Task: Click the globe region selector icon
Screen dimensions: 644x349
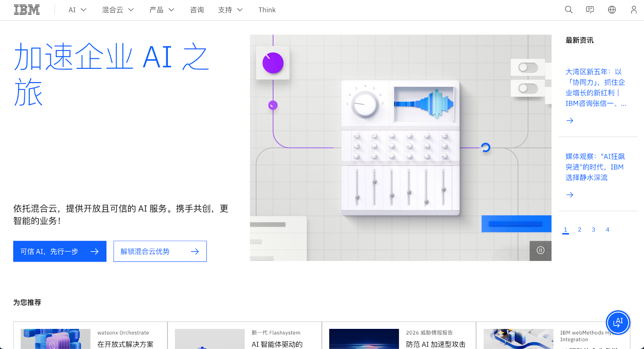Action: point(612,10)
